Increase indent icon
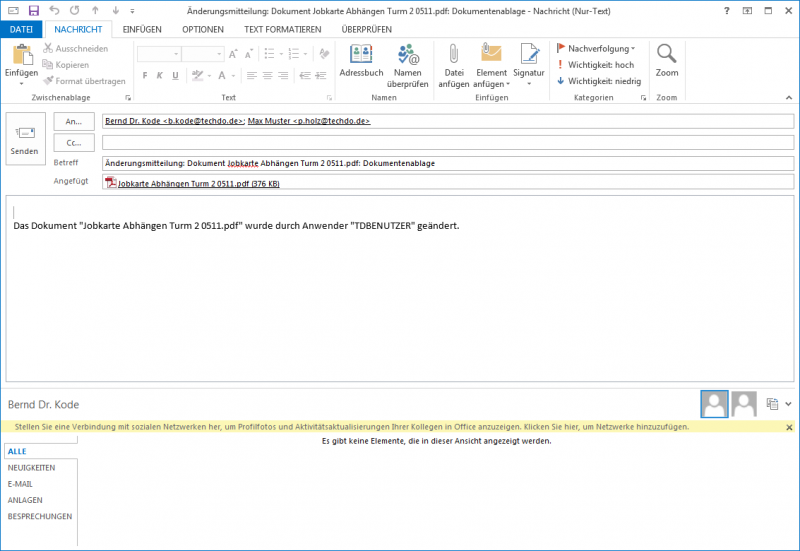This screenshot has height=551, width=800. click(x=321, y=76)
